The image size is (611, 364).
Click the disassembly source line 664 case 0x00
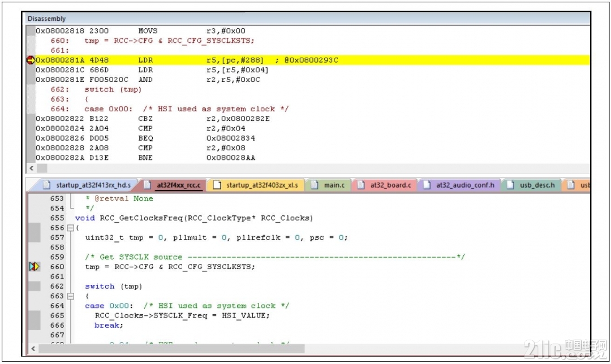point(170,109)
